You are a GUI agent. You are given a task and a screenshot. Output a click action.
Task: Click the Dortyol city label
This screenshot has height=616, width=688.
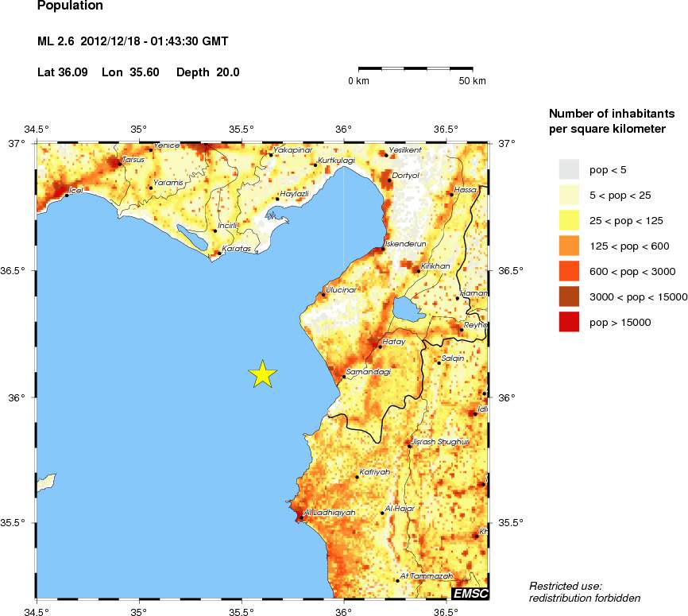tap(405, 175)
